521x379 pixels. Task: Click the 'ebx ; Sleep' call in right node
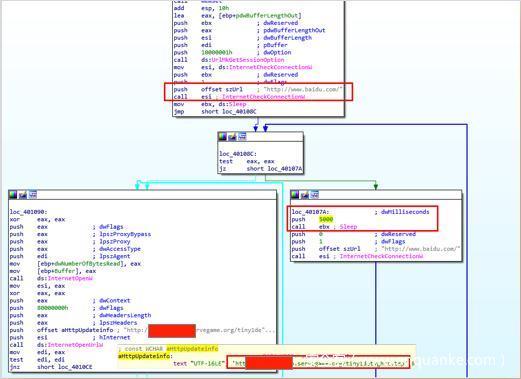(x=338, y=227)
